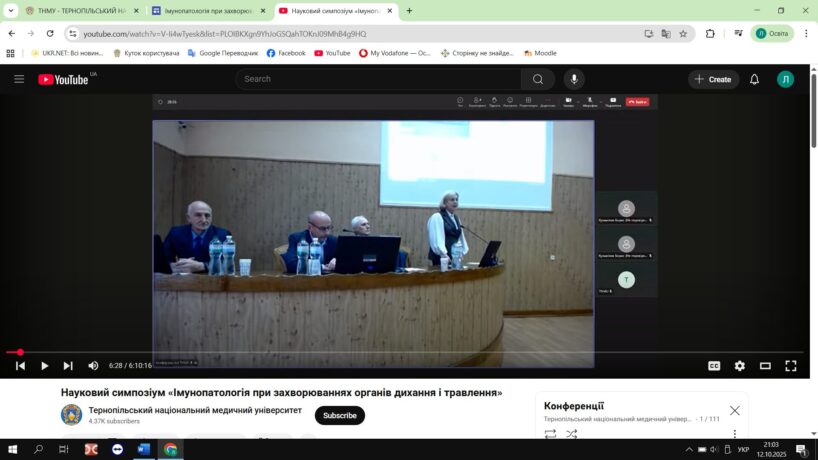The width and height of the screenshot is (818, 460).
Task: Close the Конференції playlist panel
Action: pyautogui.click(x=735, y=410)
